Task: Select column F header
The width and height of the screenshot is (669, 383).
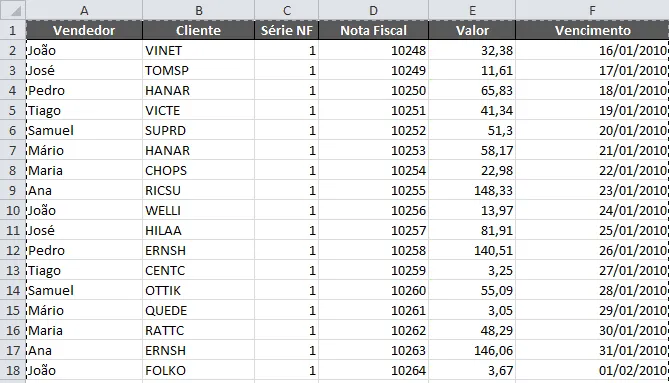Action: (592, 10)
